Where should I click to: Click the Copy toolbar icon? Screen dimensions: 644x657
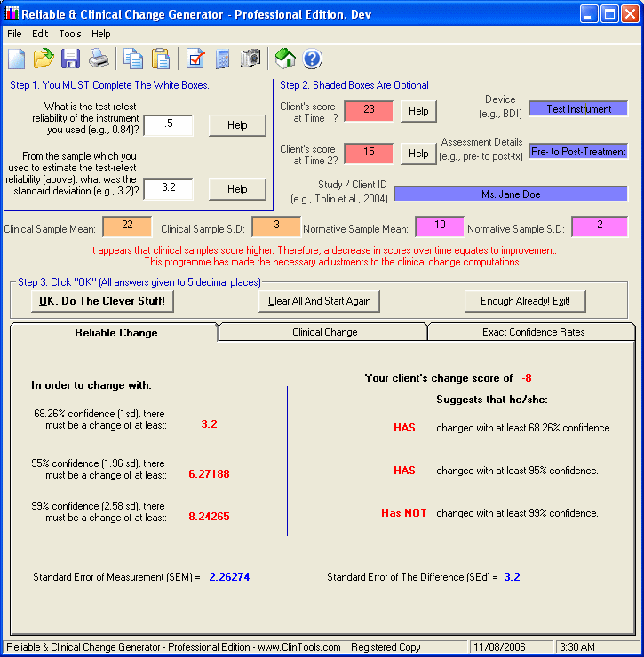133,59
